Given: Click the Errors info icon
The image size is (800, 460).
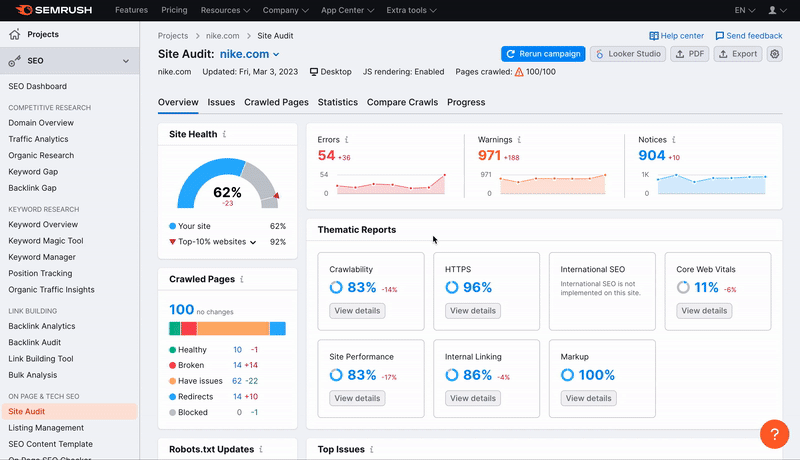Looking at the screenshot, I should click(x=346, y=140).
